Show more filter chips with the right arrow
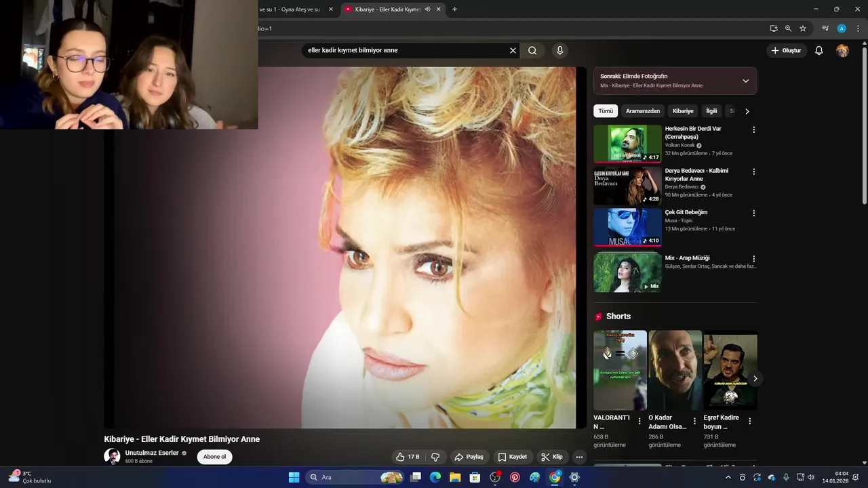The image size is (868, 488). tap(747, 111)
